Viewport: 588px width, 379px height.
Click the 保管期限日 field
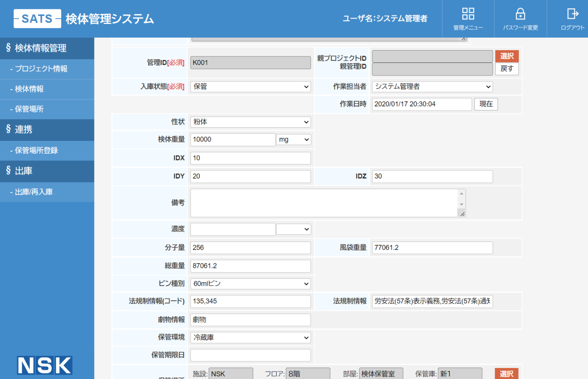click(x=250, y=355)
